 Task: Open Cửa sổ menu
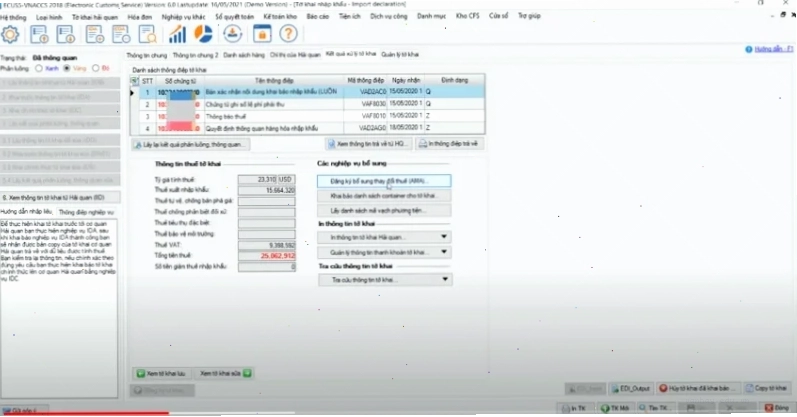(499, 16)
